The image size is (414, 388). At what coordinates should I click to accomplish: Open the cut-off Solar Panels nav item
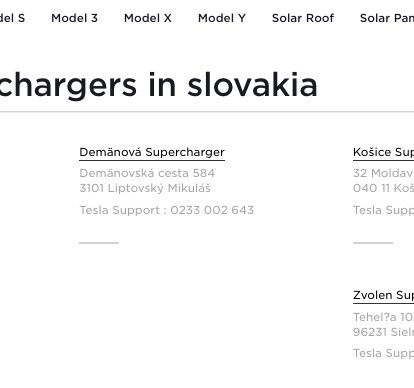pos(387,18)
